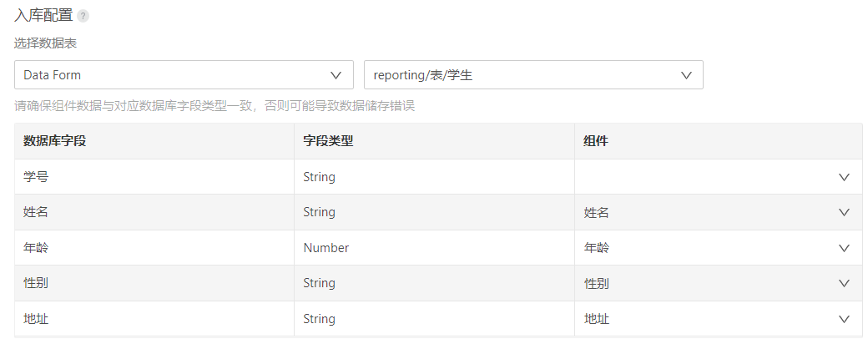Click the Number type cell for 年龄

[326, 248]
